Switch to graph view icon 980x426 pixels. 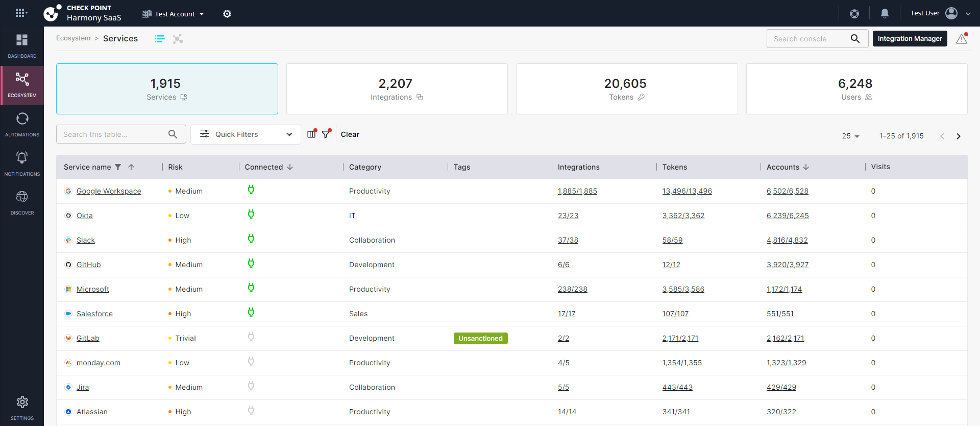tap(178, 39)
